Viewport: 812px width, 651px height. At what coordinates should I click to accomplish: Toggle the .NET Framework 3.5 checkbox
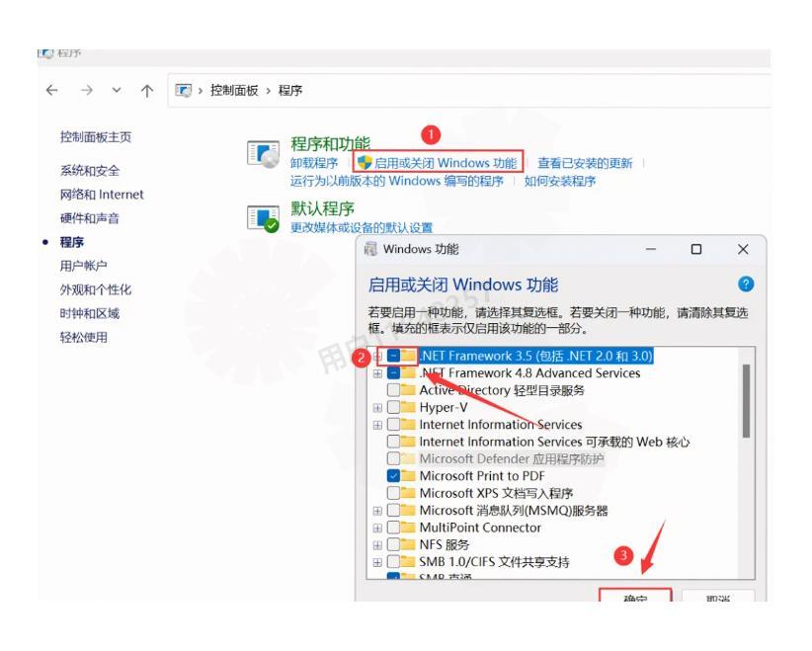[394, 356]
